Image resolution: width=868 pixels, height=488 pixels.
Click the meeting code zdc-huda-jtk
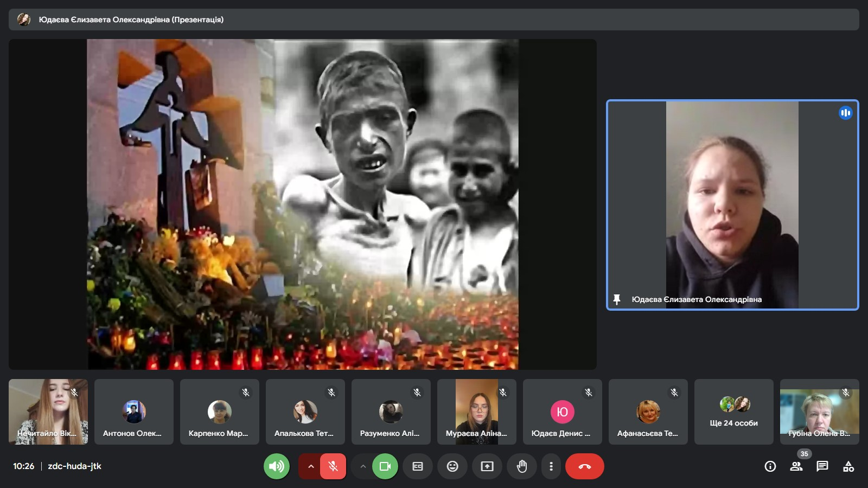tap(74, 466)
